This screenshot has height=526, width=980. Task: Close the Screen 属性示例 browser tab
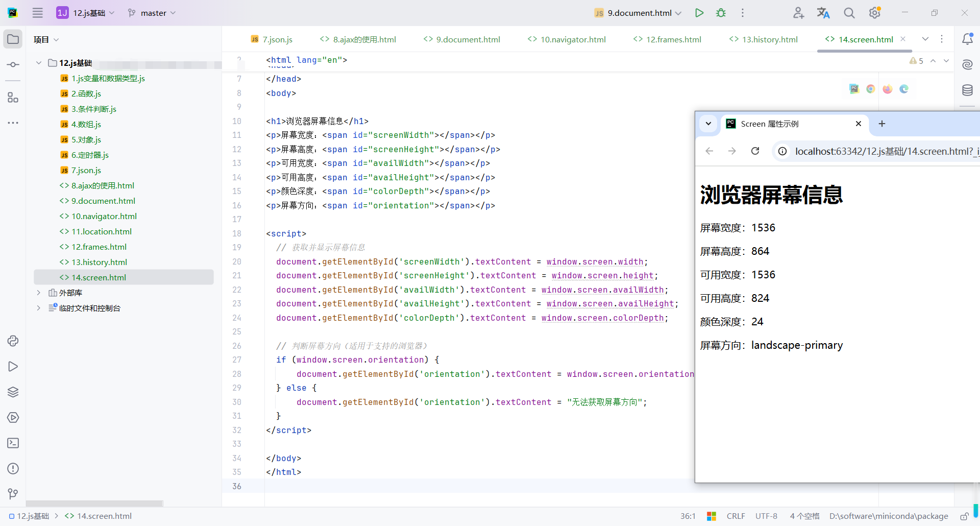[859, 124]
